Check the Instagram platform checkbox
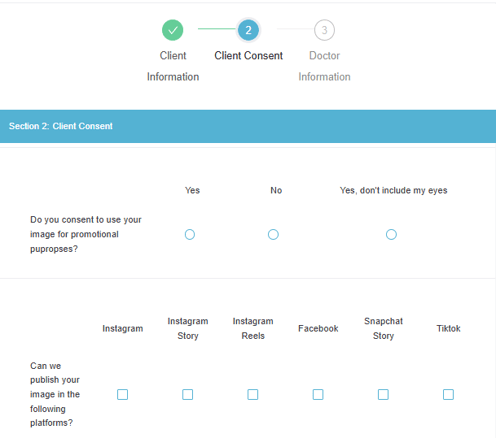 click(x=122, y=394)
